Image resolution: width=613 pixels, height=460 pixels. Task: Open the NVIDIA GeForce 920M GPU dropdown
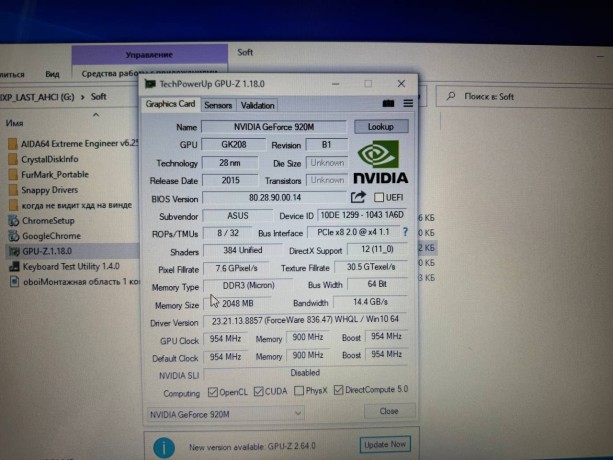tap(226, 414)
